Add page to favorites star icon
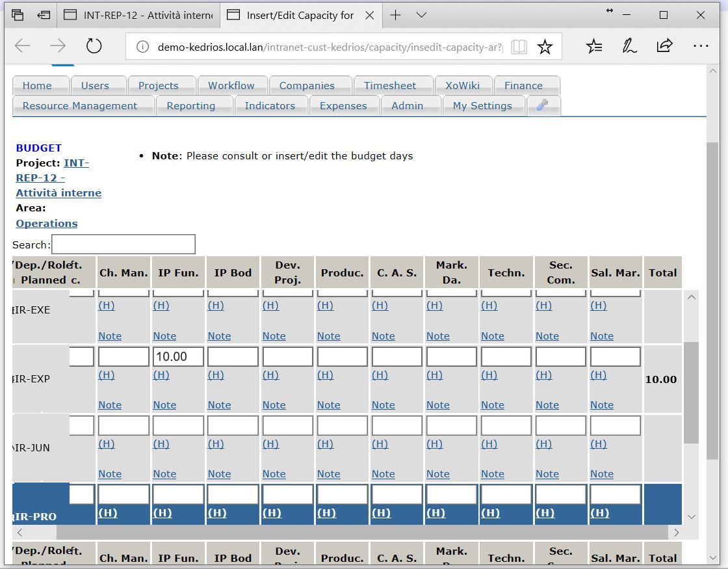 click(545, 47)
